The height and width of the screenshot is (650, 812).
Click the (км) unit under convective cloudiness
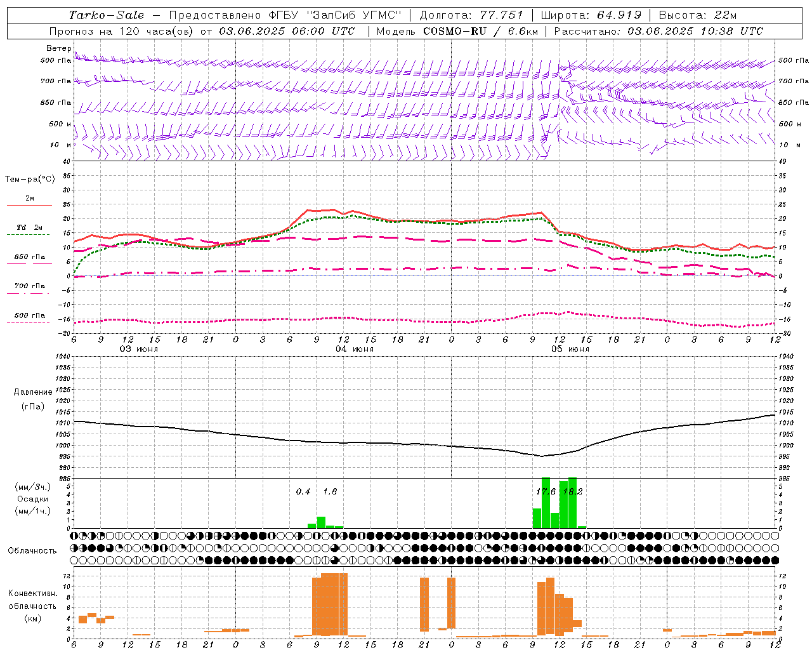pos(32,618)
